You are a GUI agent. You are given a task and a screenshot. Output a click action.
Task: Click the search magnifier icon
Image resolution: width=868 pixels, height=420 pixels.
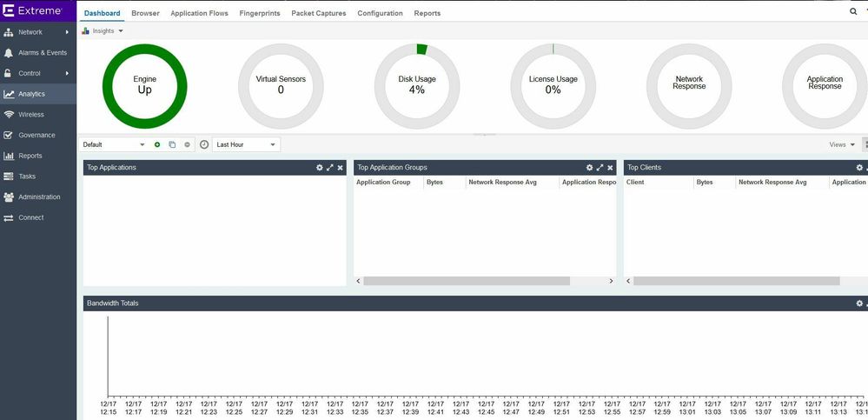[853, 11]
